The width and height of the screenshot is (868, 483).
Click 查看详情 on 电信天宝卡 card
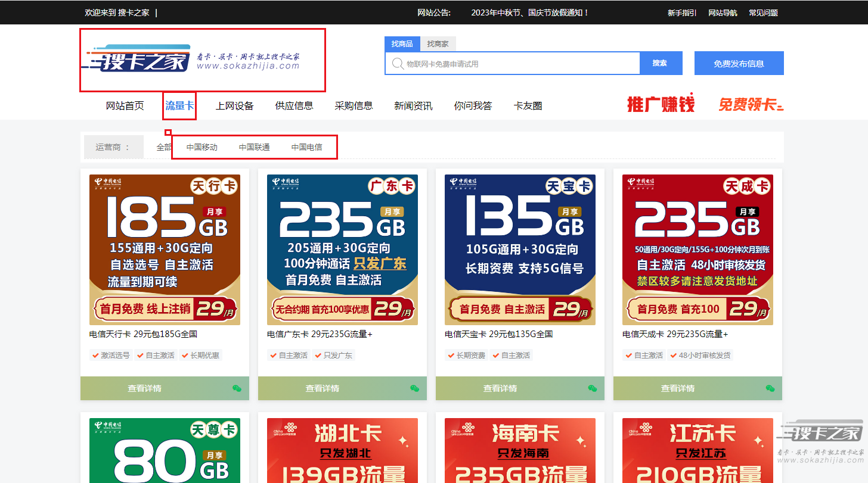point(500,388)
